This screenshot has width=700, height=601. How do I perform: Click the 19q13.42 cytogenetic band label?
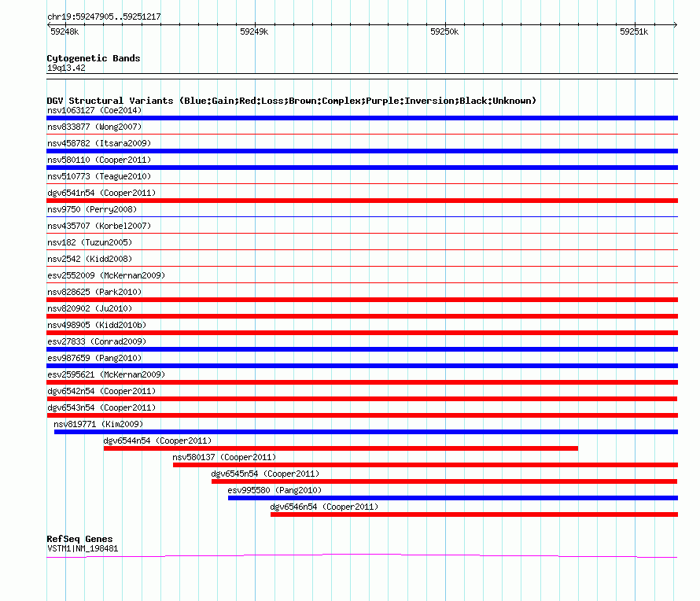(x=66, y=68)
